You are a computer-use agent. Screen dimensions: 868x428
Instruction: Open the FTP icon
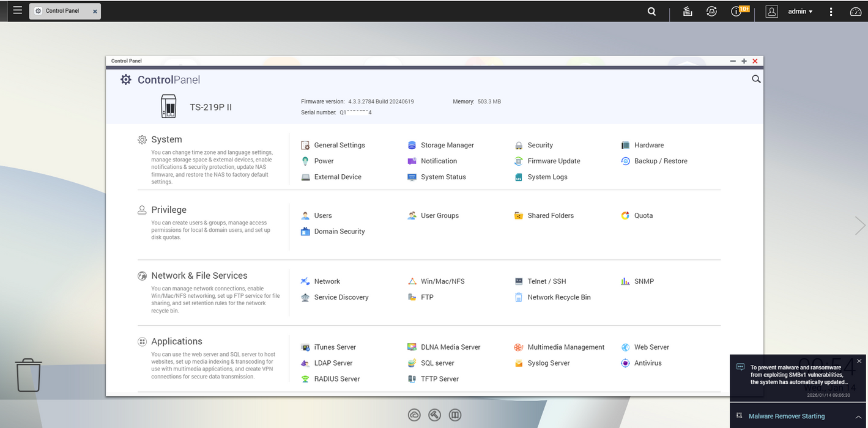coord(412,297)
